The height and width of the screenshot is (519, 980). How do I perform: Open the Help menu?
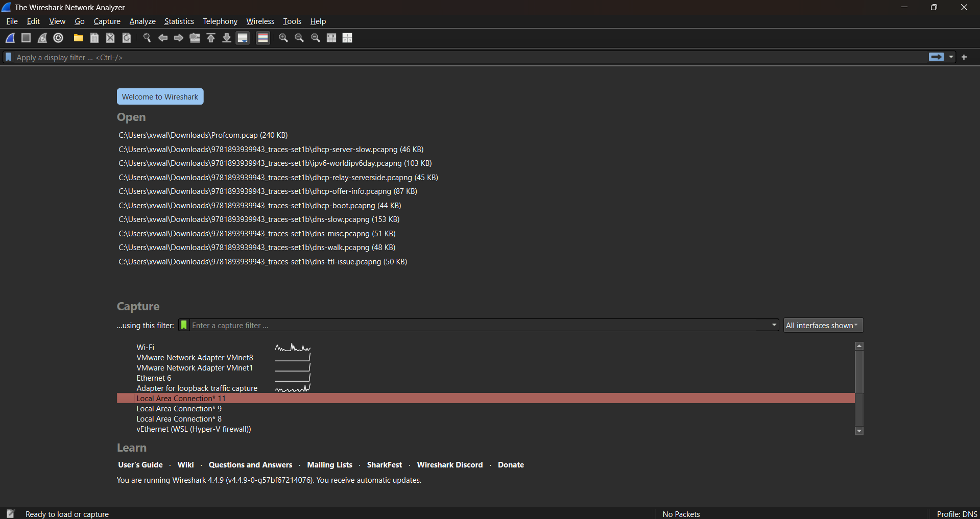click(x=318, y=21)
